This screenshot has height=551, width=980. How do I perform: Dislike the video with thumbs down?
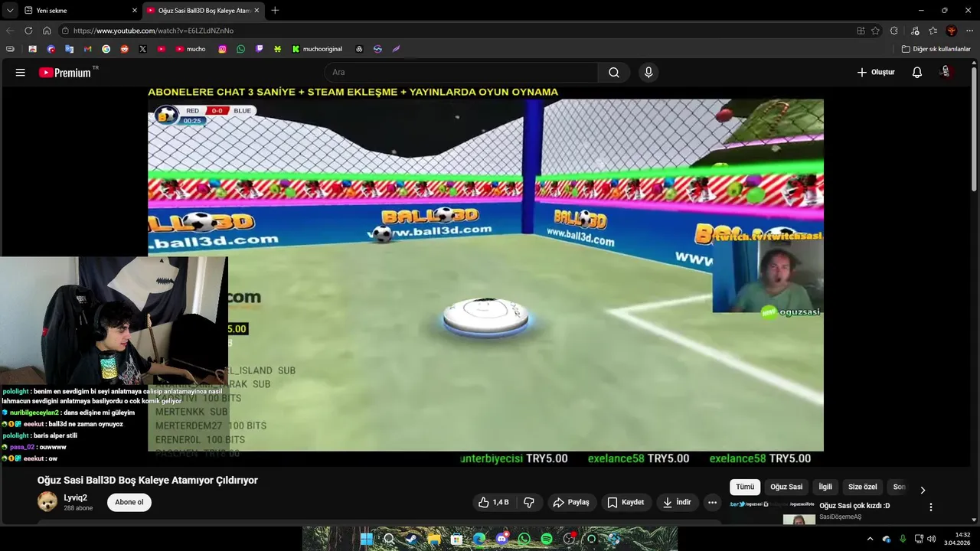529,503
